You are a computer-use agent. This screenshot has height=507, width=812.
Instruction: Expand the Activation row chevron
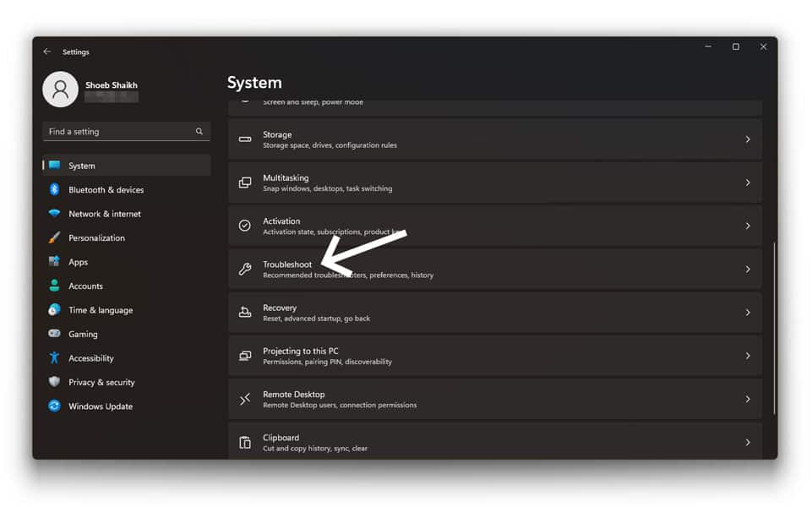coord(748,226)
